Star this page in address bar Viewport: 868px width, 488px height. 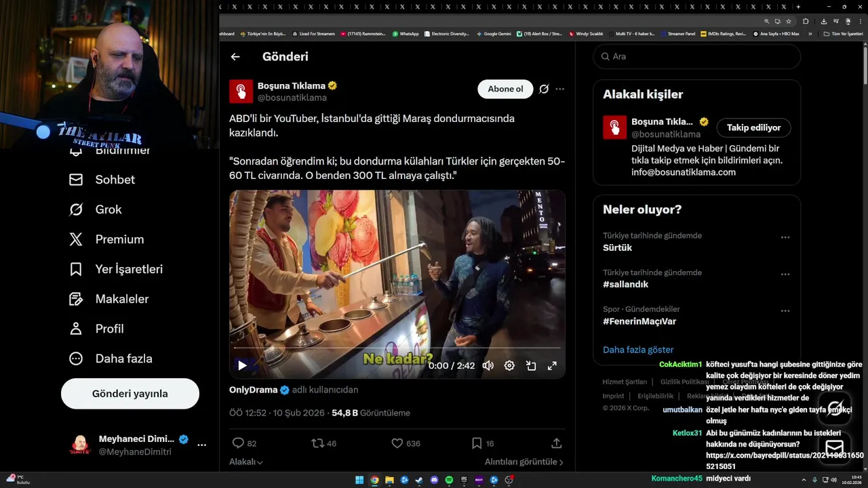pos(789,21)
